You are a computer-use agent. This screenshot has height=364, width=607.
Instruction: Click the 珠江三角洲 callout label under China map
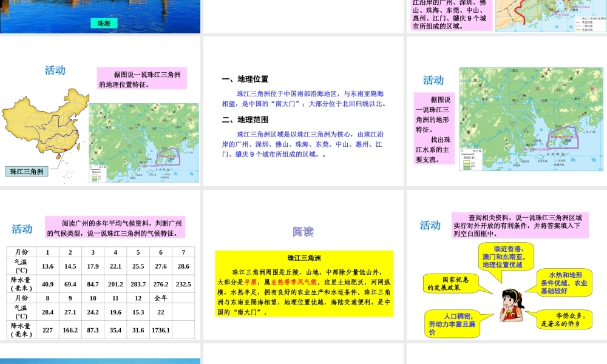click(27, 171)
